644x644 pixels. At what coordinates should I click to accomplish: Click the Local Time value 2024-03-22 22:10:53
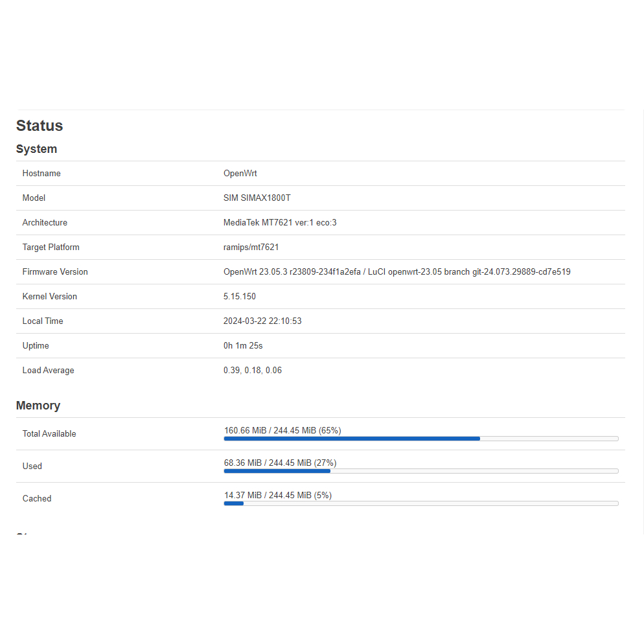tap(262, 321)
